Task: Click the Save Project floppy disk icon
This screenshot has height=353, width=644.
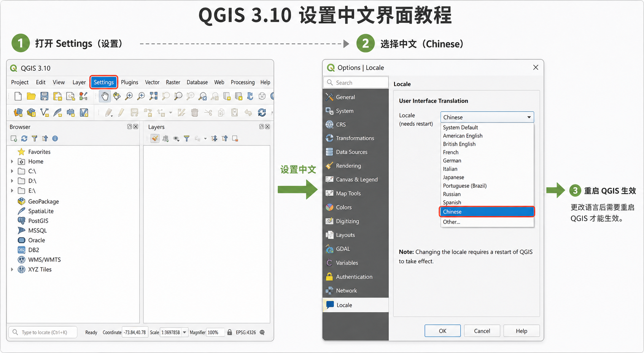Action: coord(45,96)
